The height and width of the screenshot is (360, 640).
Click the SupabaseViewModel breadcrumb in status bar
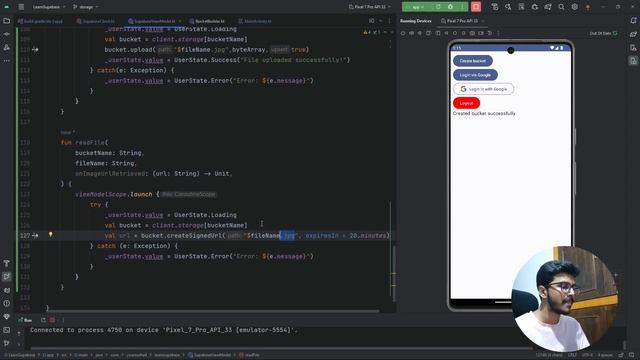click(210, 355)
